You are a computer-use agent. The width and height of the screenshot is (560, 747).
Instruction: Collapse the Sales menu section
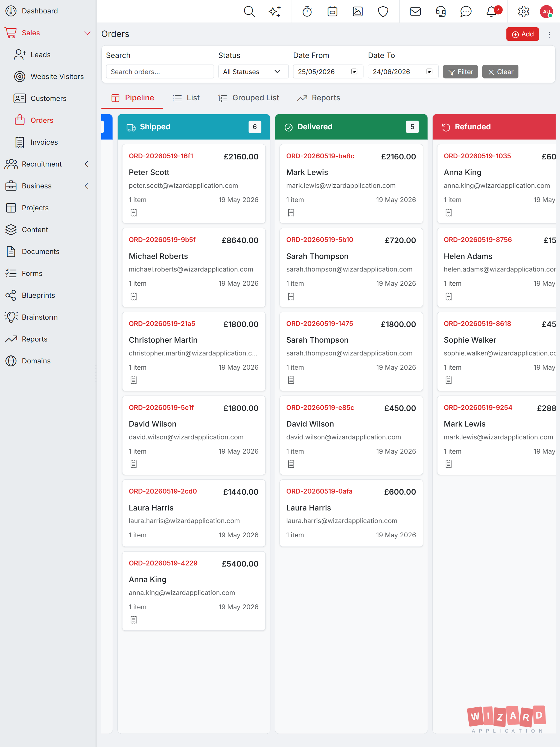coord(87,33)
